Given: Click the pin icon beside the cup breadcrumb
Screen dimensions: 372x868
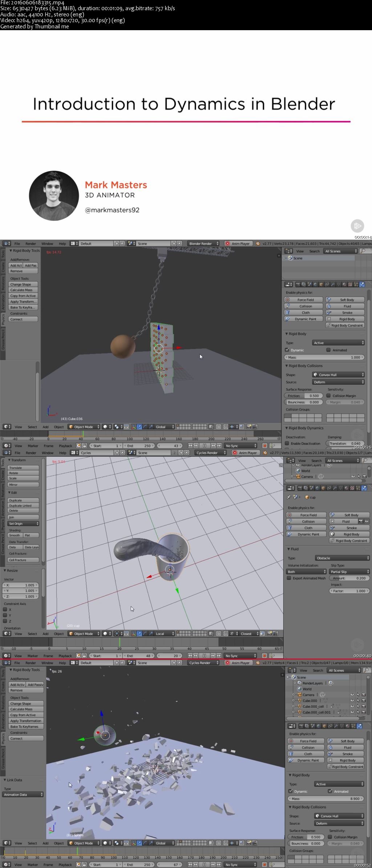Looking at the screenshot, I should (289, 497).
